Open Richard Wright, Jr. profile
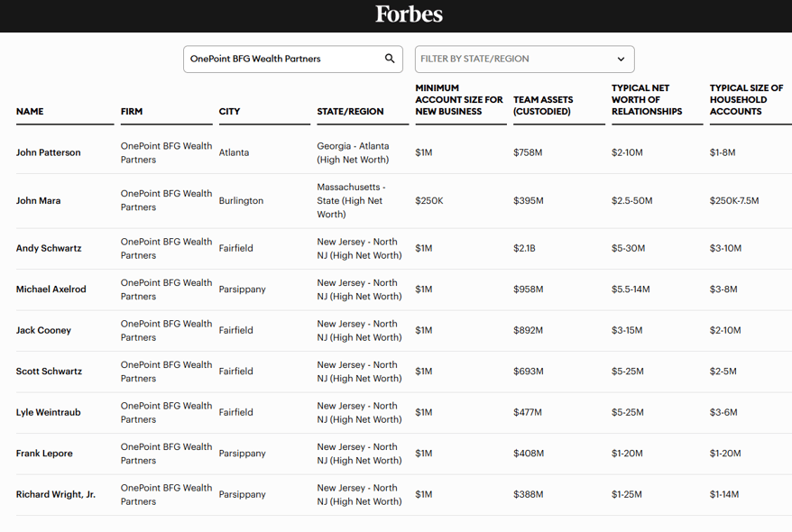This screenshot has width=792, height=532. click(56, 494)
